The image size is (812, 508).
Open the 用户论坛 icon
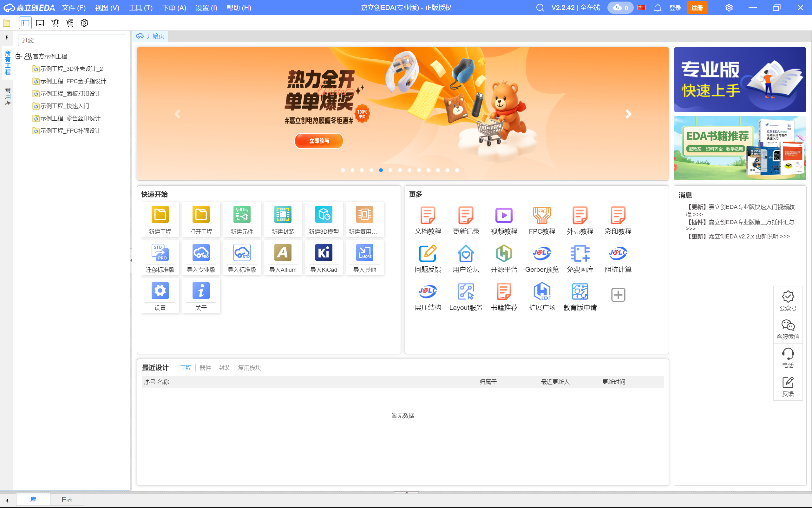[466, 253]
